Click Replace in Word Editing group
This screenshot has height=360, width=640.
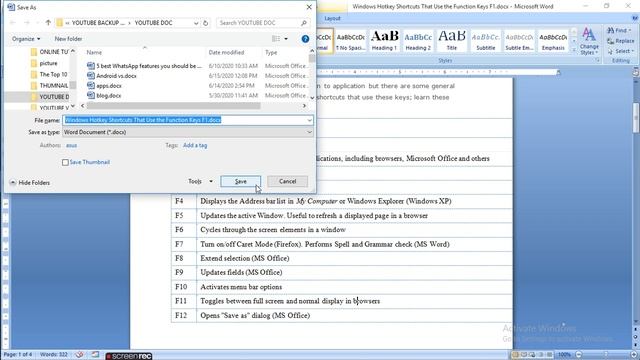pos(621,41)
